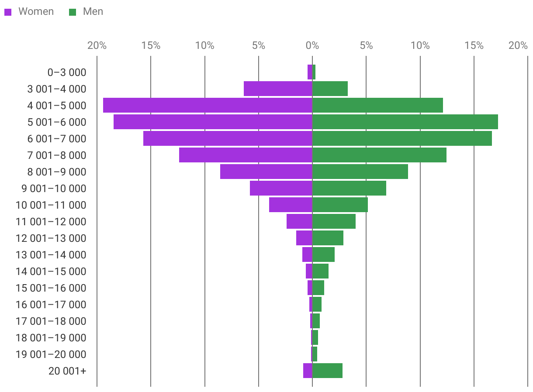This screenshot has height=392, width=533.
Task: Select the Men bar for 20 001+
Action: pyautogui.click(x=327, y=371)
